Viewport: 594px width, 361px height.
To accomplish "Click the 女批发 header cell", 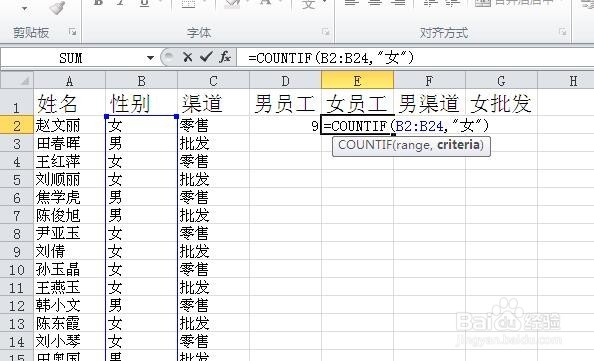I will click(501, 103).
